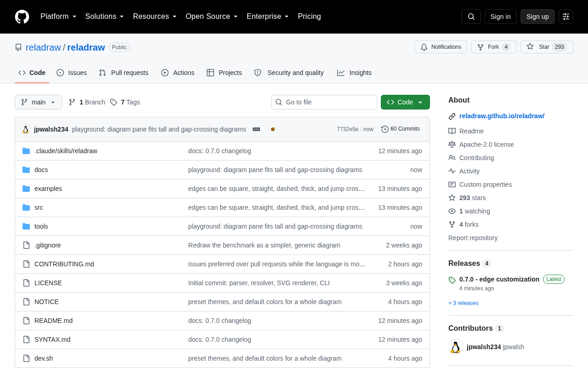
Task: Expand commit message with the ellipsis button
Action: (256, 129)
